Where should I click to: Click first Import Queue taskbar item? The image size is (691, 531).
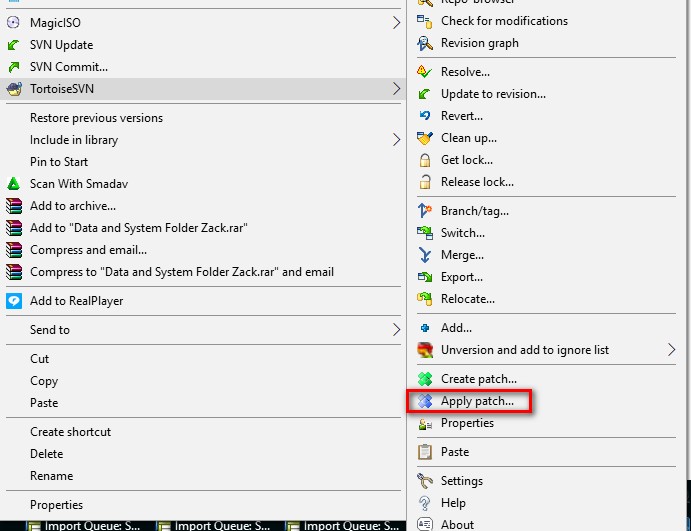[83, 526]
